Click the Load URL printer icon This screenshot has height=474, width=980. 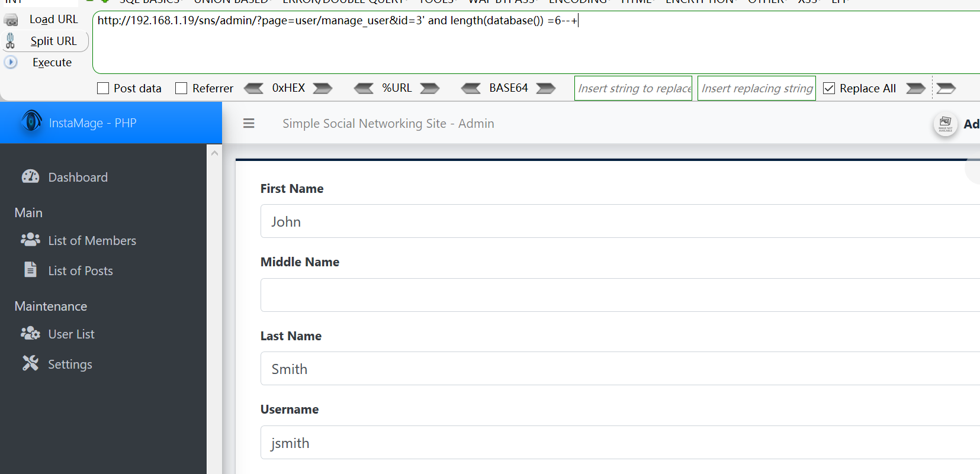pyautogui.click(x=11, y=20)
